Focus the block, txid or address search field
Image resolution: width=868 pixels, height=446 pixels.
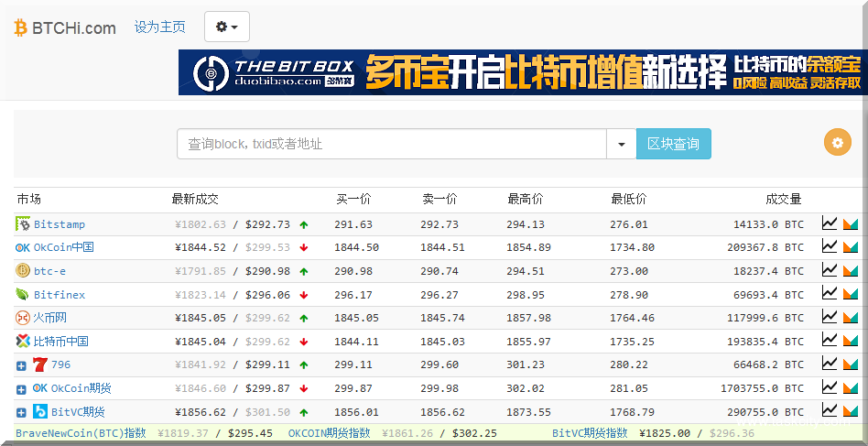pos(392,144)
